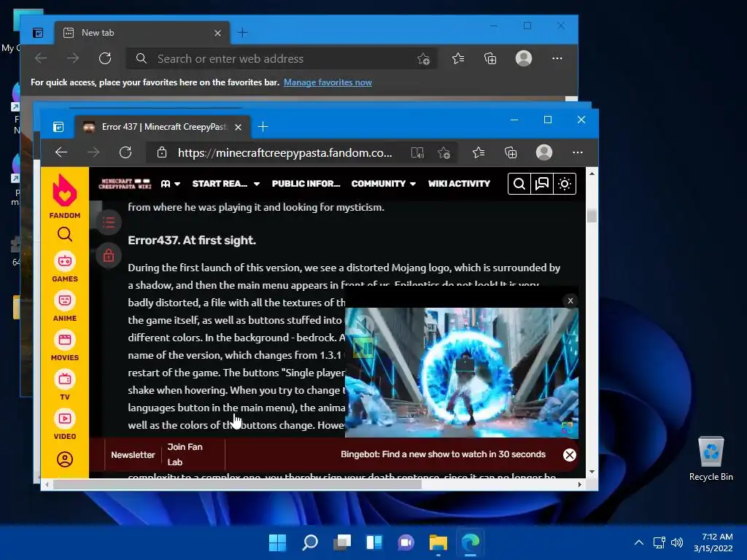Open Settings and more in front Edge window
Image resolution: width=747 pixels, height=560 pixels.
(x=578, y=152)
